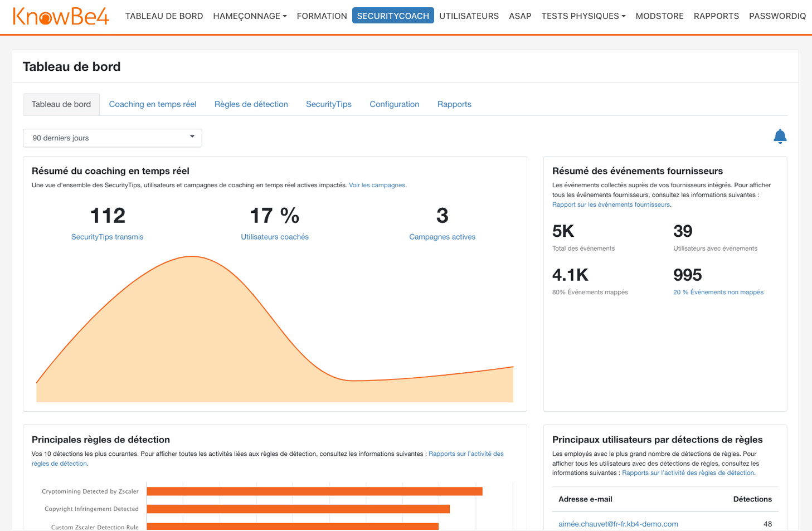Click the Utilisateurs coachés link

pyautogui.click(x=275, y=237)
